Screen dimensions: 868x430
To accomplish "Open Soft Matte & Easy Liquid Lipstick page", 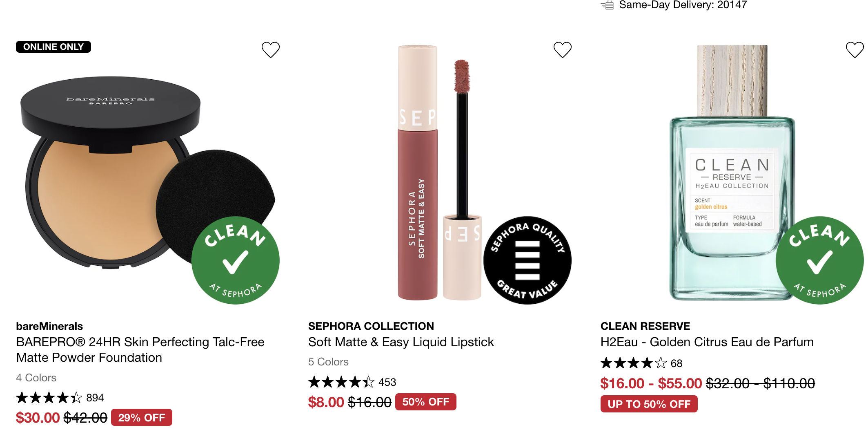I will click(x=401, y=342).
